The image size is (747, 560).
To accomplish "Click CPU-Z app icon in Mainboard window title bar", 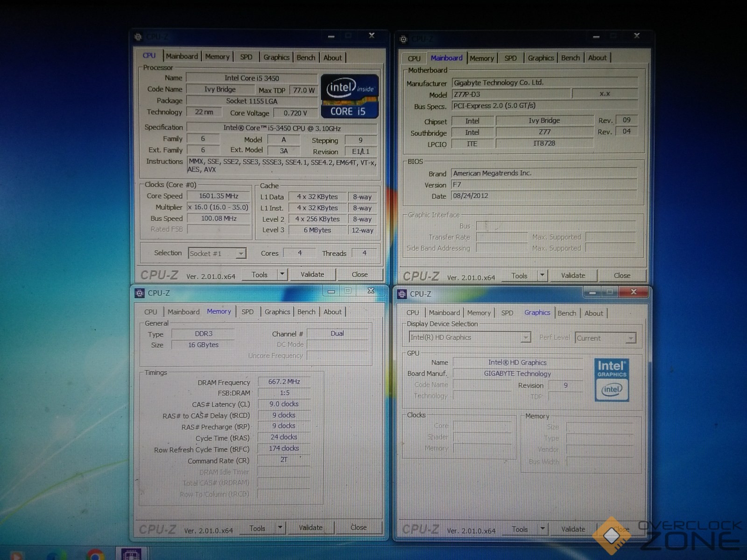I will 404,39.
